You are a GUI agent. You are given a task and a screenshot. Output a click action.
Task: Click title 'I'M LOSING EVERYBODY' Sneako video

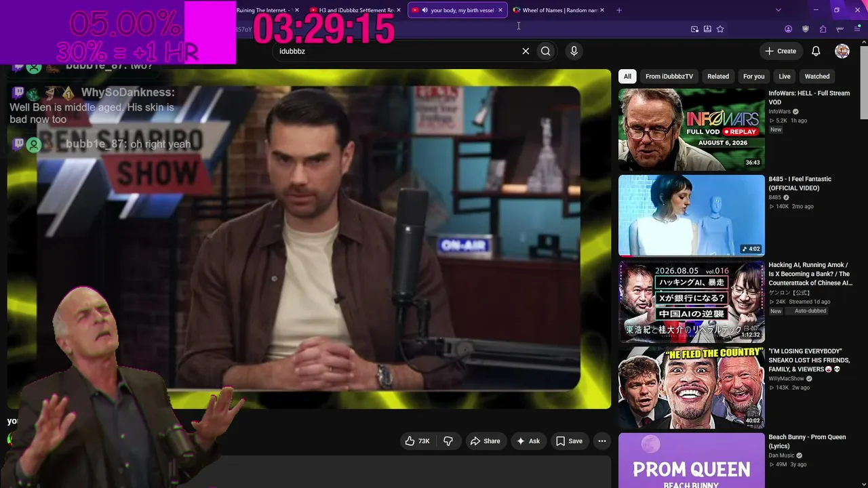point(809,360)
